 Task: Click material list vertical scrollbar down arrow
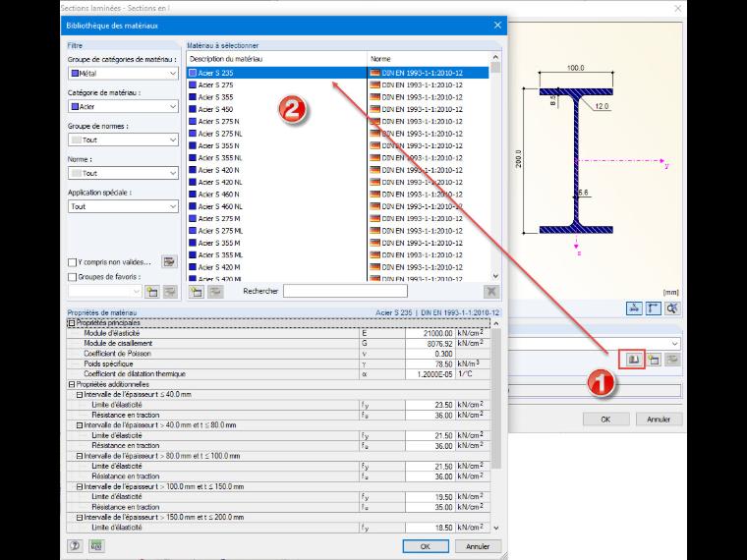[x=495, y=276]
